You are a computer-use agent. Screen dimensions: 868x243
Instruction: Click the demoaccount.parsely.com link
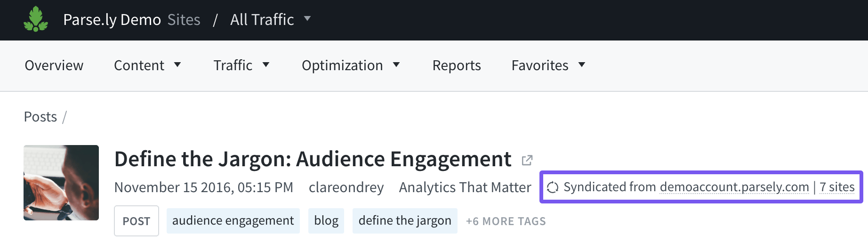pos(734,187)
